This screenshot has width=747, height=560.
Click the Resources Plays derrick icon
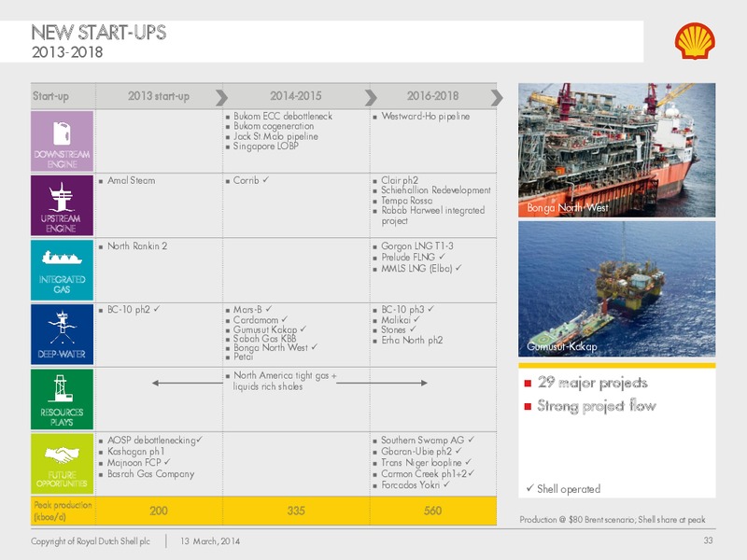(x=62, y=388)
